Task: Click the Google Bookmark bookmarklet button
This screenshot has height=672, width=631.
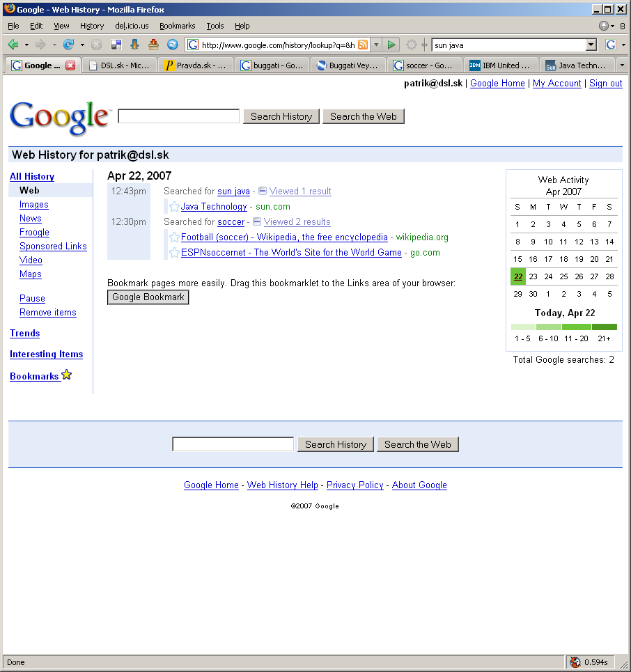Action: point(148,297)
